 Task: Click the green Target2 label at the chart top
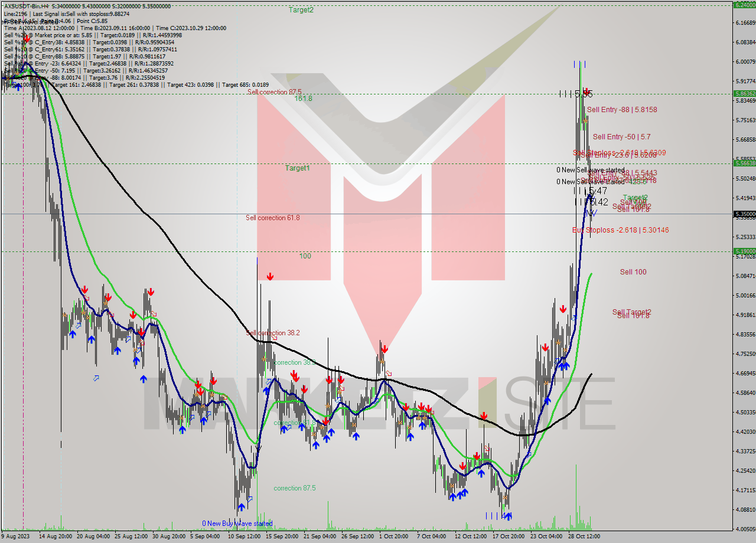point(301,9)
